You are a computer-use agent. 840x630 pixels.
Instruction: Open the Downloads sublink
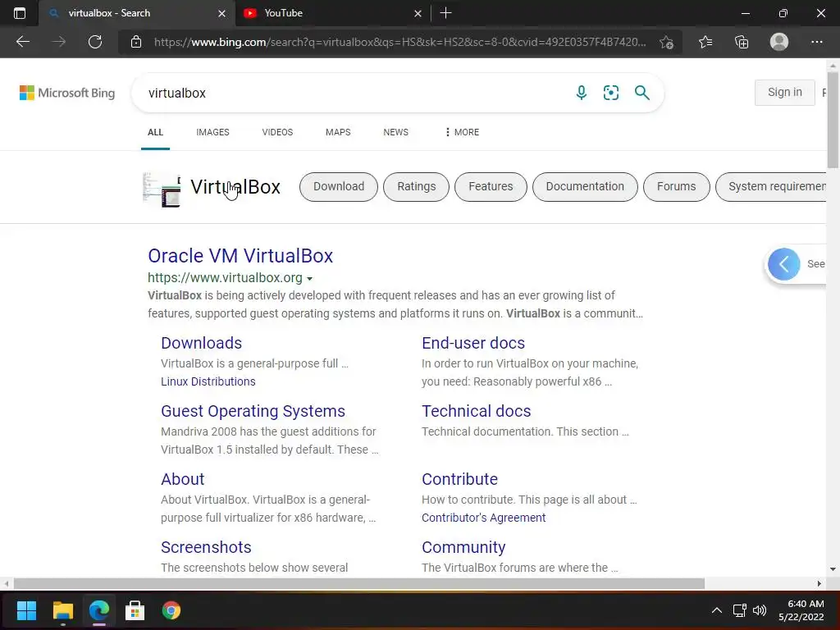202,343
